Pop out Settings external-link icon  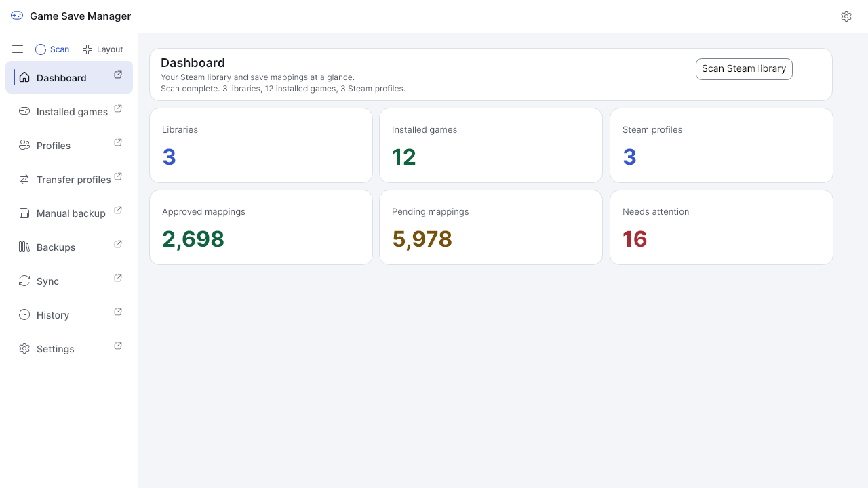point(118,346)
